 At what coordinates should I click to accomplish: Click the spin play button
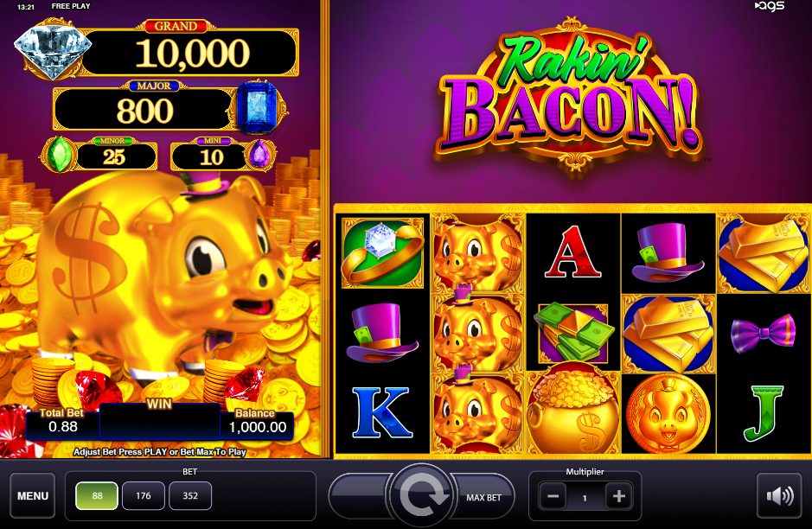coord(421,495)
